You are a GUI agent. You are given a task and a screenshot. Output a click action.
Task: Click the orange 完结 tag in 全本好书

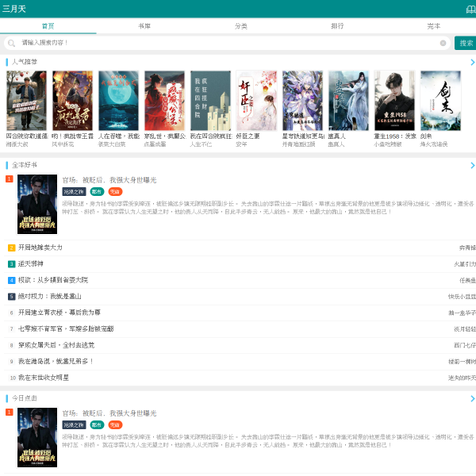pos(115,192)
